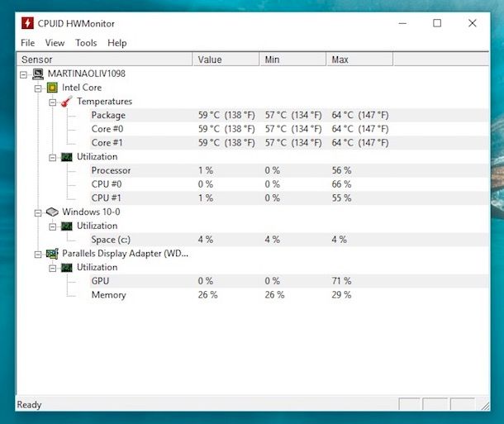Click Memory current value 26 % in Value column

click(x=207, y=295)
